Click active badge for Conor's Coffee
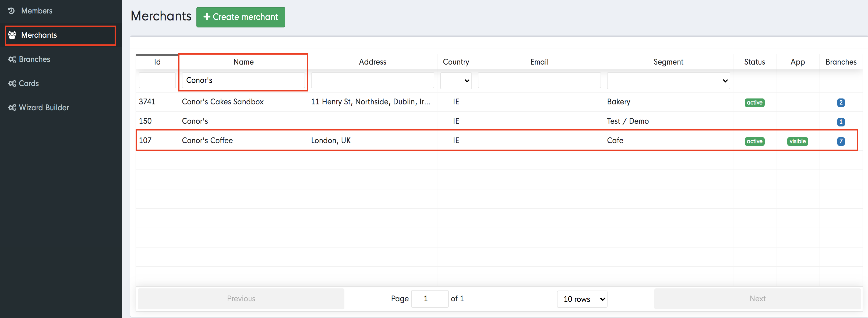868x318 pixels. [754, 141]
